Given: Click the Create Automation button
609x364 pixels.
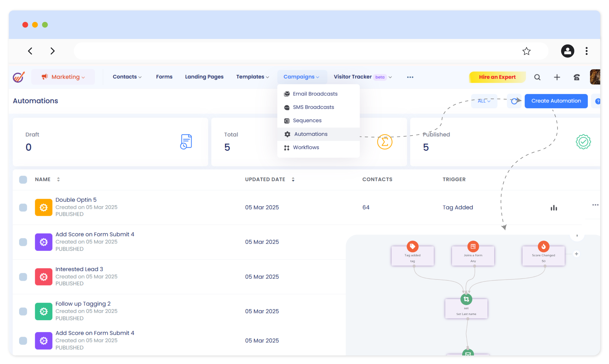Looking at the screenshot, I should click(x=556, y=101).
